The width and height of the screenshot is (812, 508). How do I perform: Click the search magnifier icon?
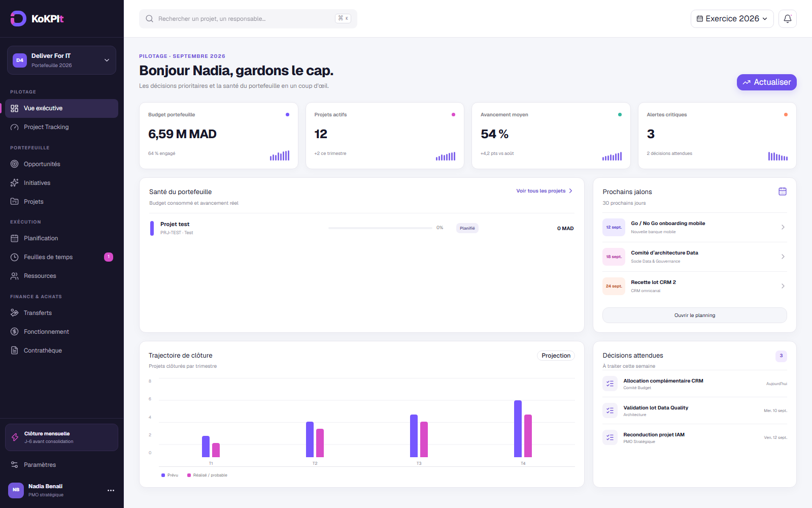pyautogui.click(x=150, y=19)
